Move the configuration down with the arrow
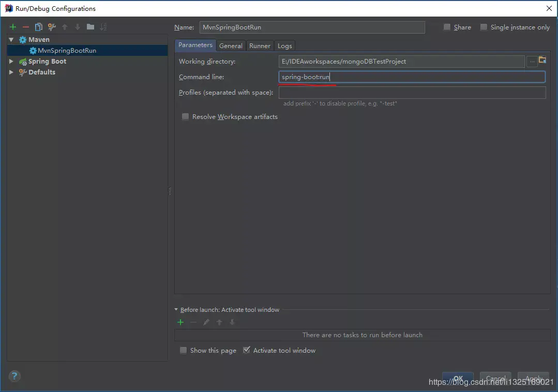 click(78, 27)
